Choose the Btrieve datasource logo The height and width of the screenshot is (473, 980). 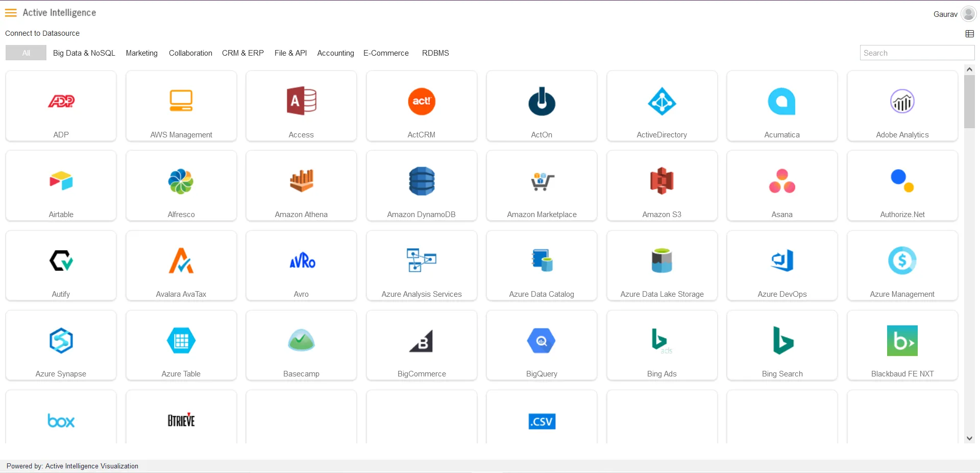pos(181,420)
